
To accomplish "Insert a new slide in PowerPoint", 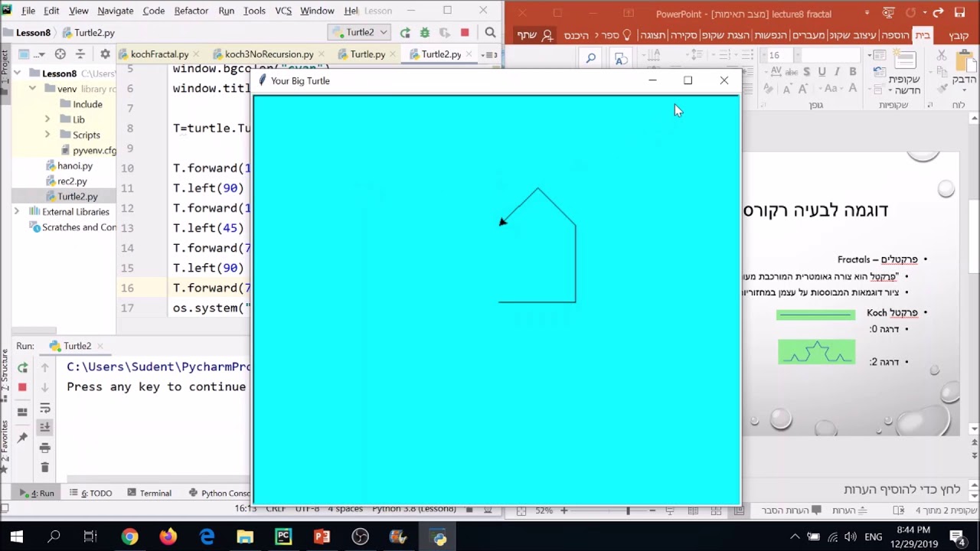I will 904,70.
